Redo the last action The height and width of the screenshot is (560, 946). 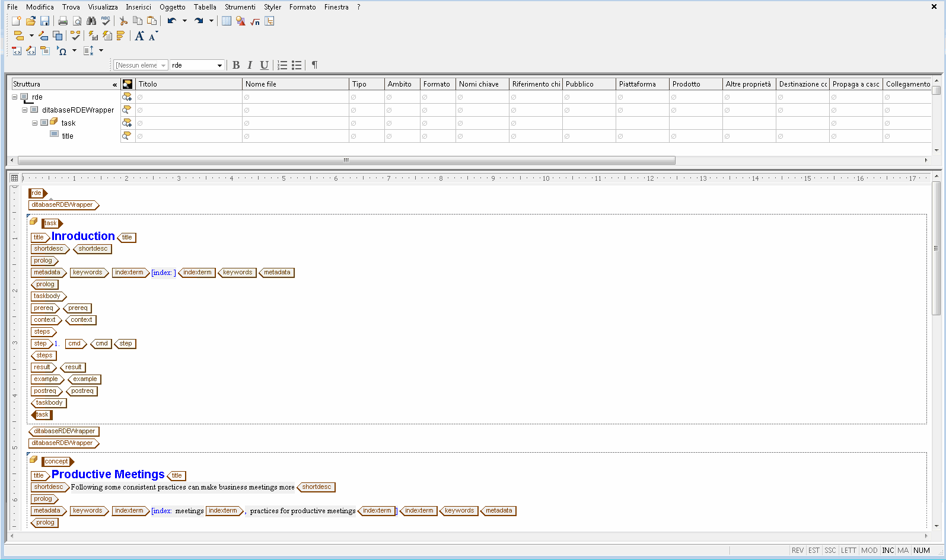(x=199, y=21)
